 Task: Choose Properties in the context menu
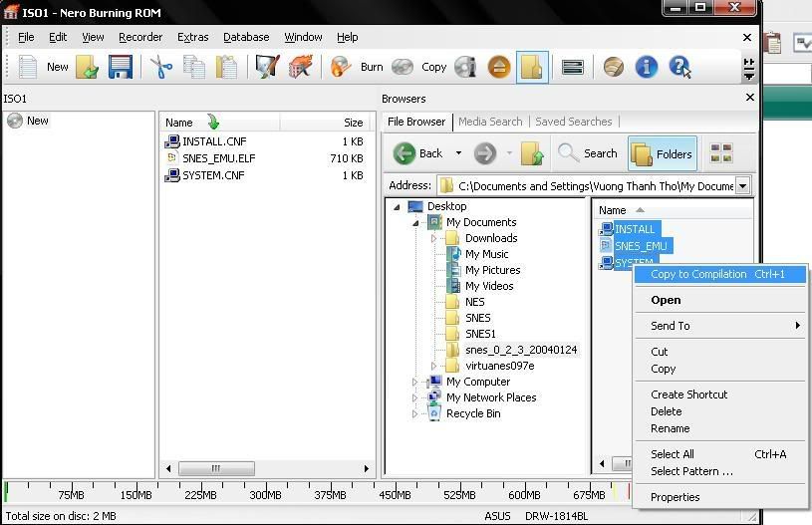click(x=719, y=497)
